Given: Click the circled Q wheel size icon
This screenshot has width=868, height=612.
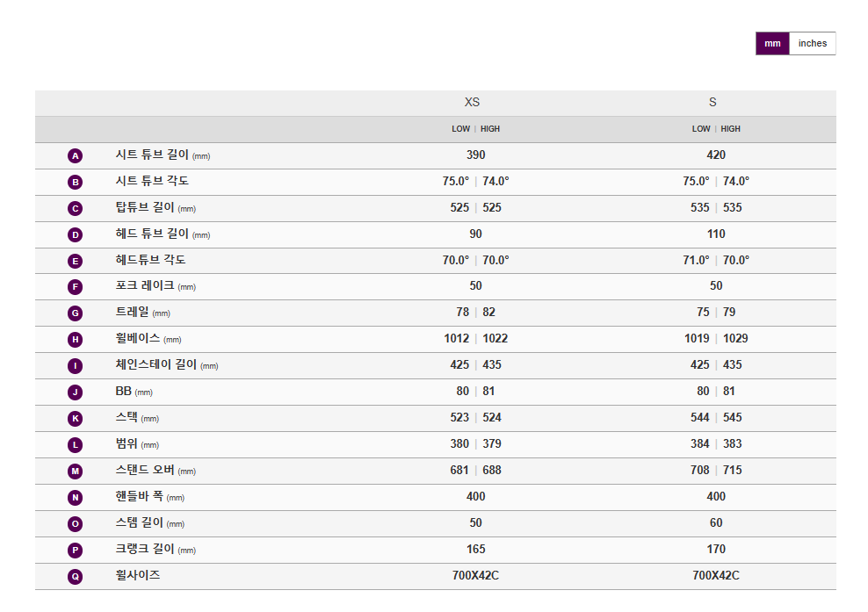Looking at the screenshot, I should point(76,577).
